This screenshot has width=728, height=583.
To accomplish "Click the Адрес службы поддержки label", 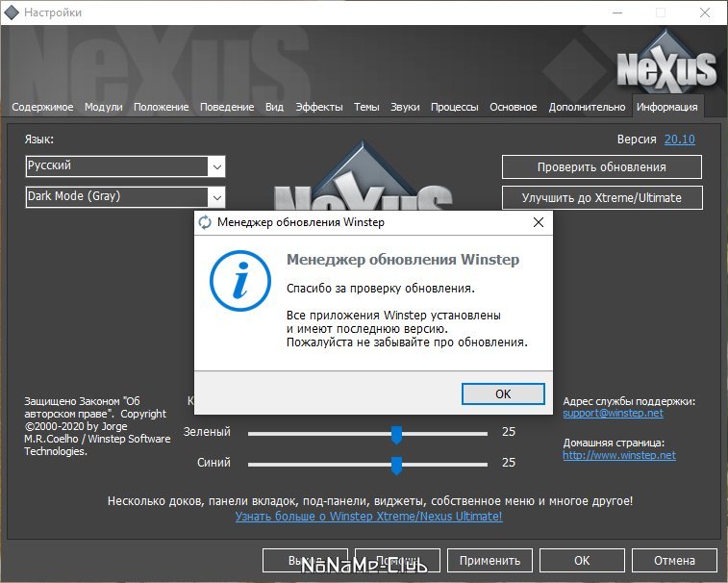I will pos(629,401).
